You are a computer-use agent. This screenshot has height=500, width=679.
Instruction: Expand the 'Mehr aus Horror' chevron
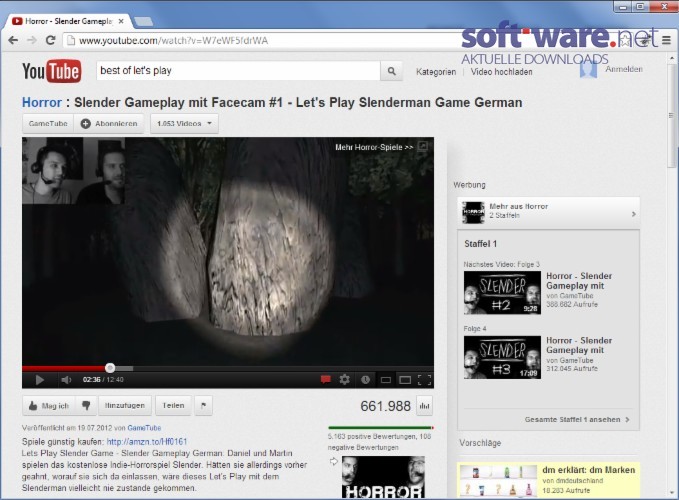(x=634, y=214)
